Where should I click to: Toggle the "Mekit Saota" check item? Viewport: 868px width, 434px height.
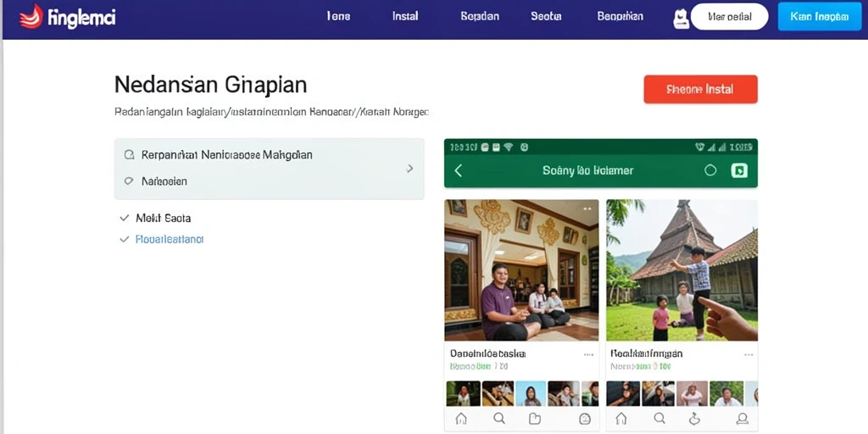tap(156, 218)
